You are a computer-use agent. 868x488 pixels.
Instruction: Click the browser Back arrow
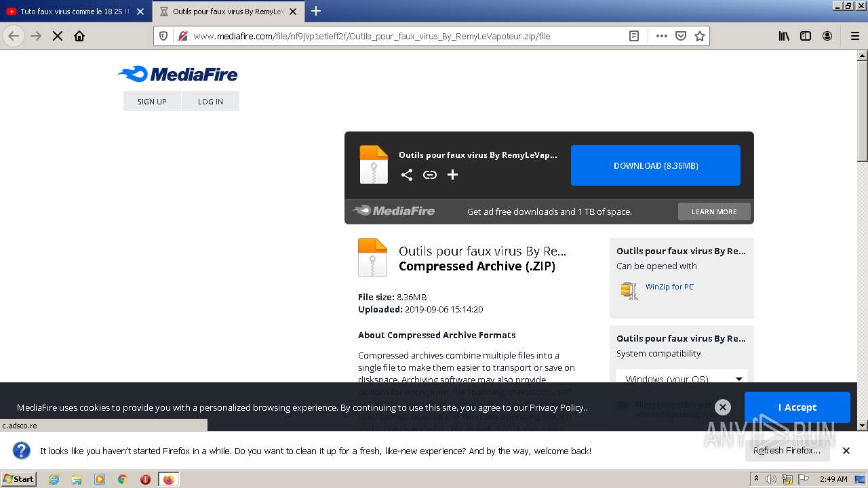click(x=14, y=36)
